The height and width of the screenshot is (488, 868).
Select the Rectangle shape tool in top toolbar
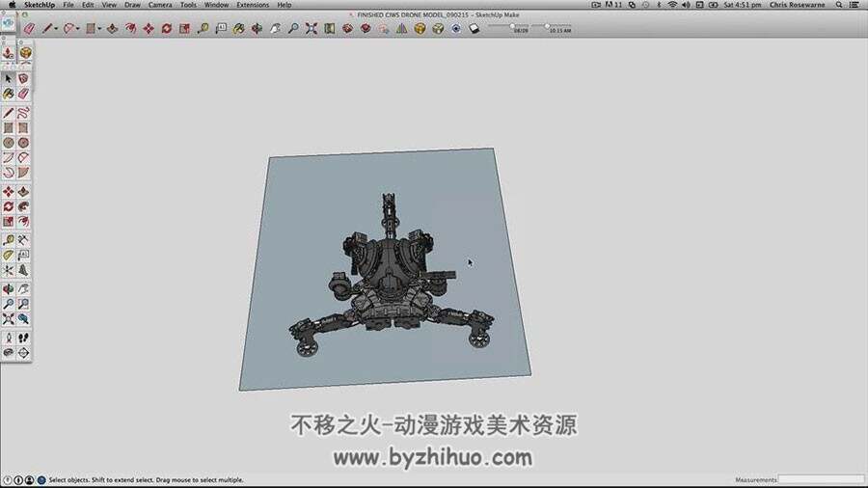coord(91,28)
